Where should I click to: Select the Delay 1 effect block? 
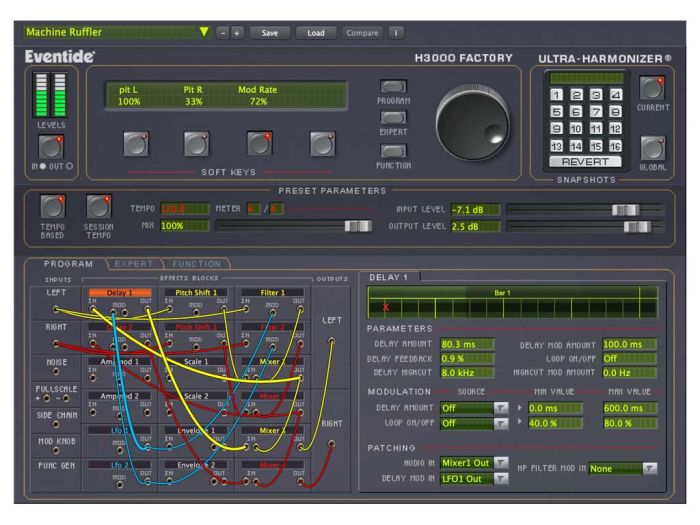point(120,293)
